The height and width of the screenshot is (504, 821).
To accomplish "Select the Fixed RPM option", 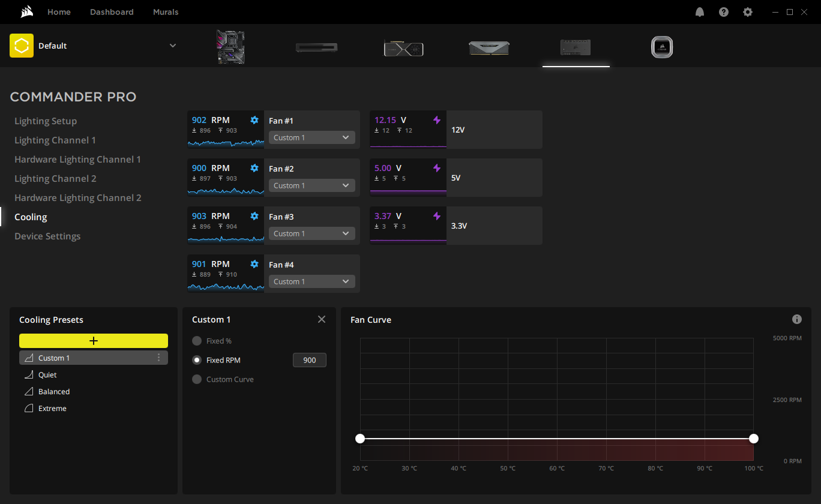I will [x=197, y=359].
